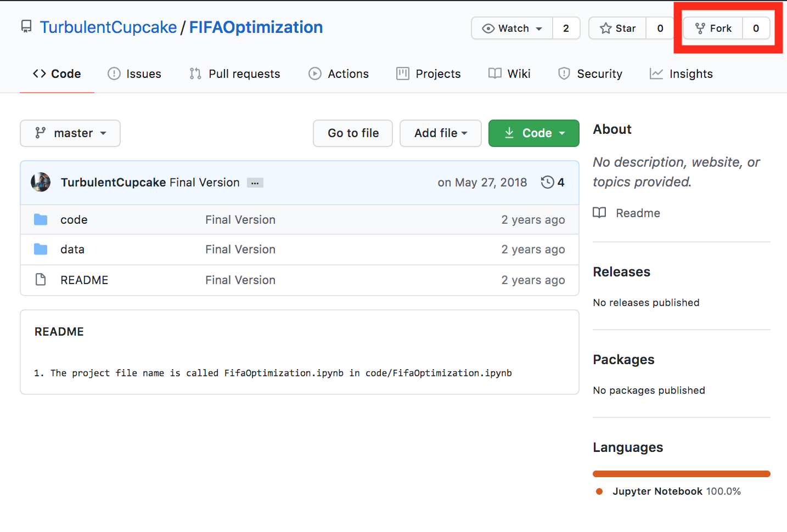Fork the FIFAOptimization repository
Viewport: 787px width, 532px height.
[713, 29]
